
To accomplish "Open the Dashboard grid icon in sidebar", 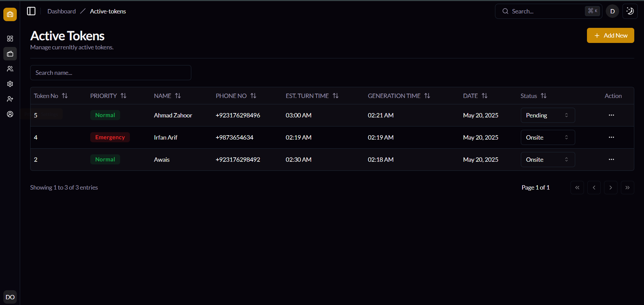I will pos(10,38).
